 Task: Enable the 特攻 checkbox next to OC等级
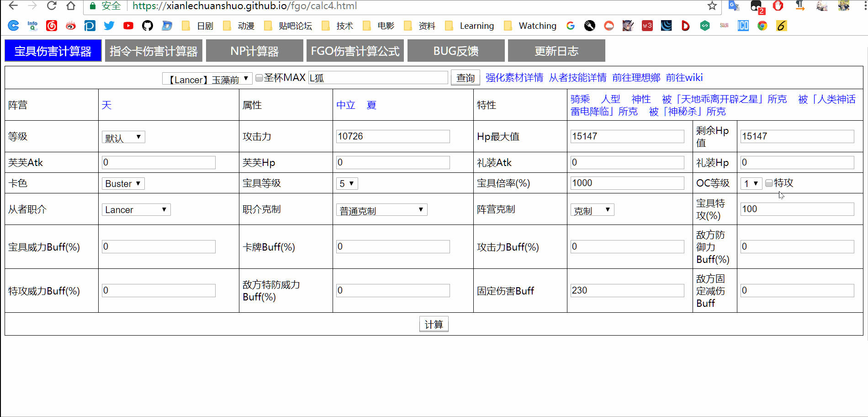click(769, 183)
